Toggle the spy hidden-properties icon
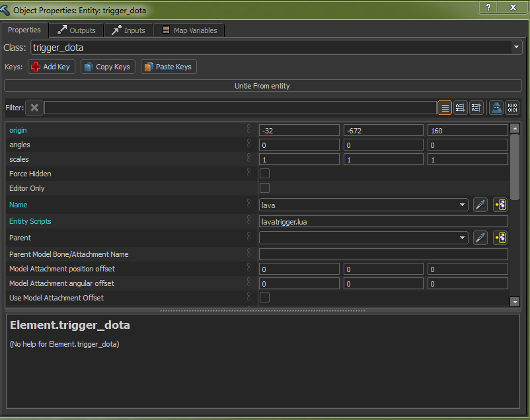The image size is (530, 420). [x=496, y=108]
